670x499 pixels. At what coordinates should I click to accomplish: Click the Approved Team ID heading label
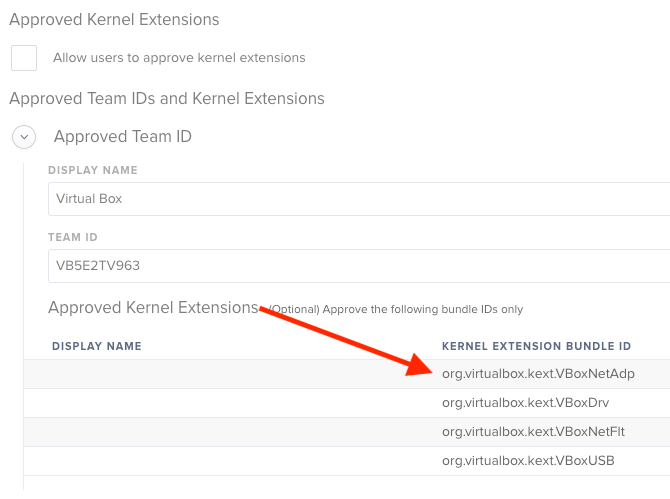pyautogui.click(x=123, y=137)
